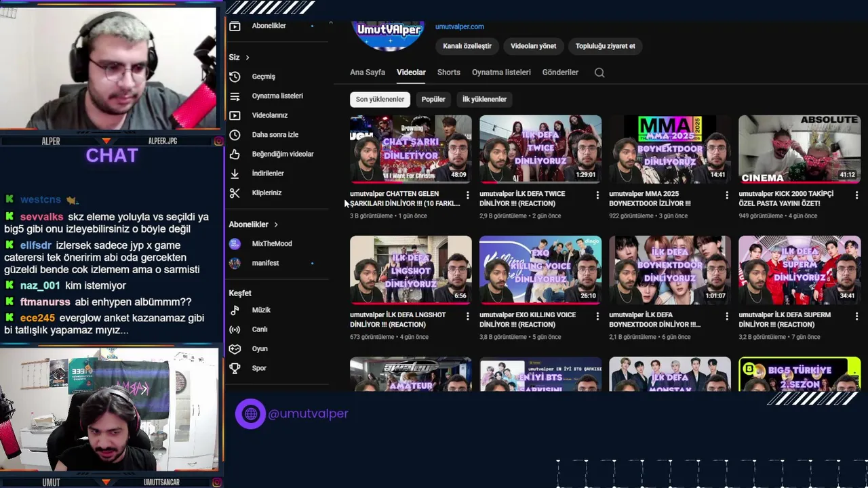
Task: Switch to Oynatma listeleri channel tab
Action: click(x=501, y=73)
